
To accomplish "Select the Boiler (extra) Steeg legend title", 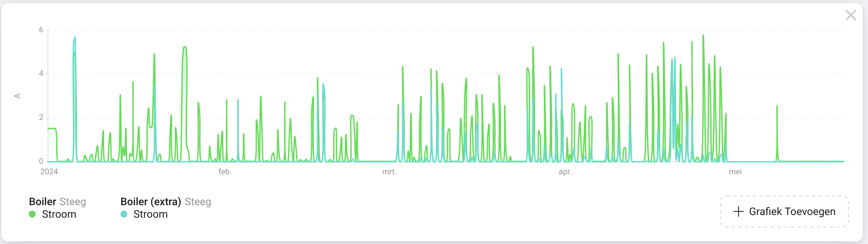I will coord(166,202).
